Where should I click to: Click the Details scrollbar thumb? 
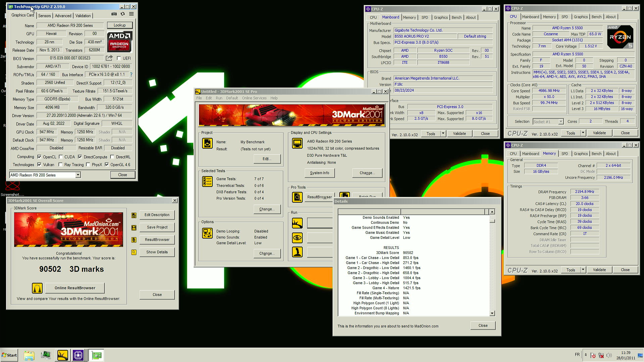(x=492, y=221)
